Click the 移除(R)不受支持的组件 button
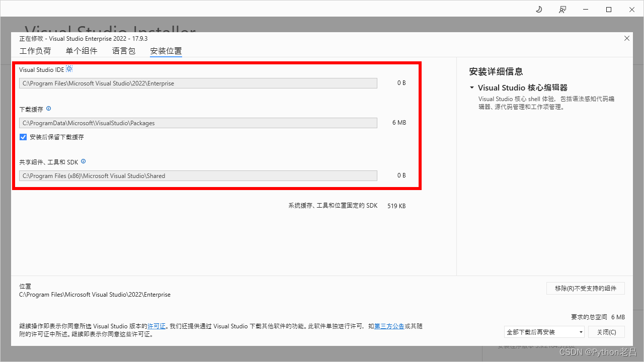The image size is (644, 362). point(586,288)
